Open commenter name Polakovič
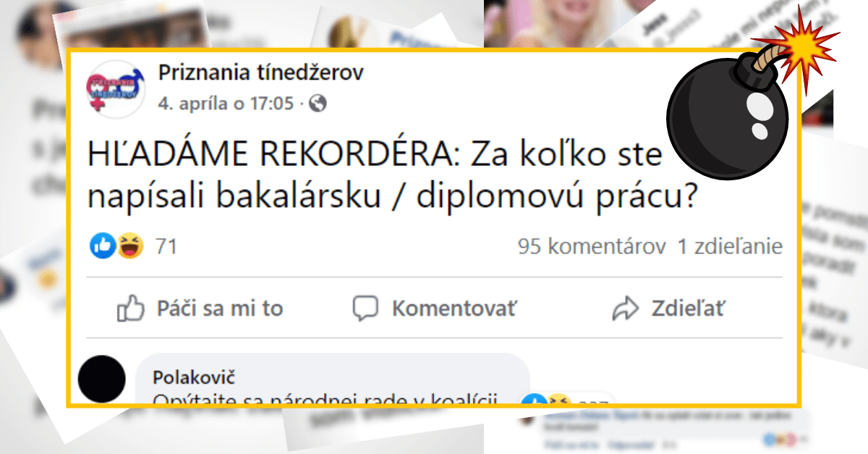The height and width of the screenshot is (454, 868). pyautogui.click(x=195, y=377)
